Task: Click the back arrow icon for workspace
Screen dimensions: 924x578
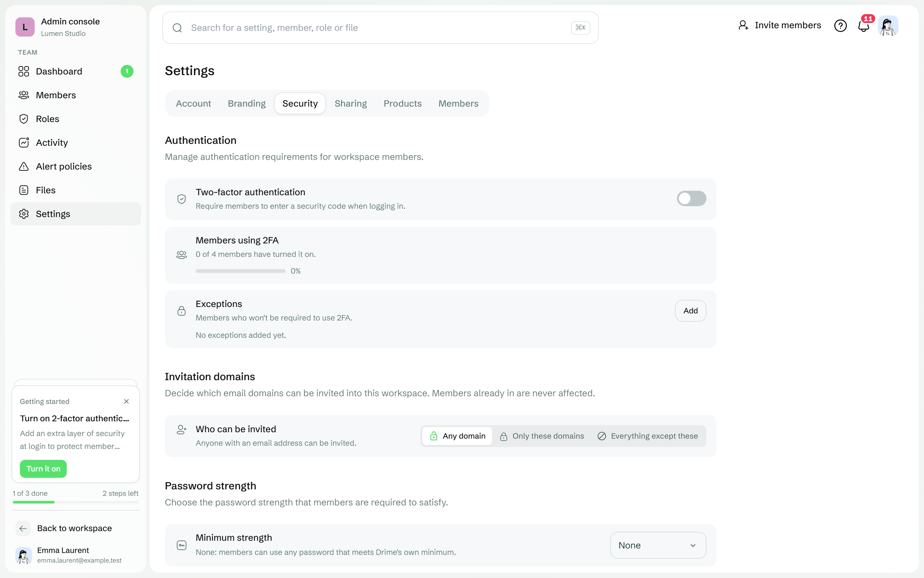Action: 23,528
